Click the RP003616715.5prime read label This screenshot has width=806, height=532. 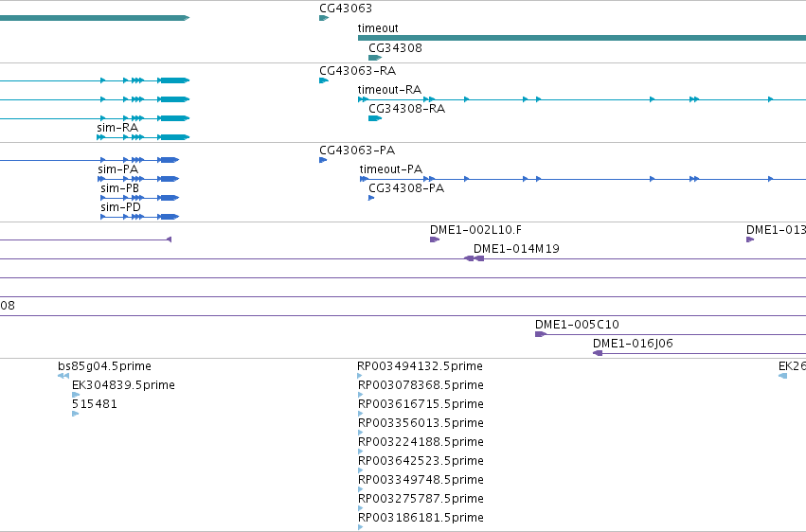point(421,404)
